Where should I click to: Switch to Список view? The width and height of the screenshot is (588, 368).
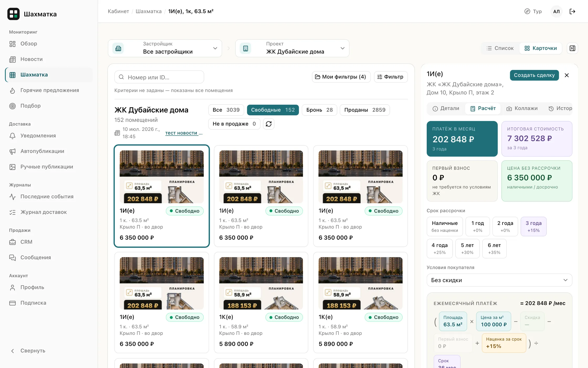[500, 48]
